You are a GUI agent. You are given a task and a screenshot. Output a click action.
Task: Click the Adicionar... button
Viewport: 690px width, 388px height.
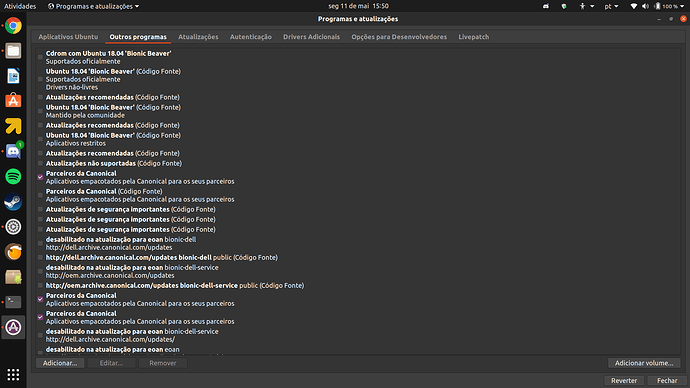[60, 363]
